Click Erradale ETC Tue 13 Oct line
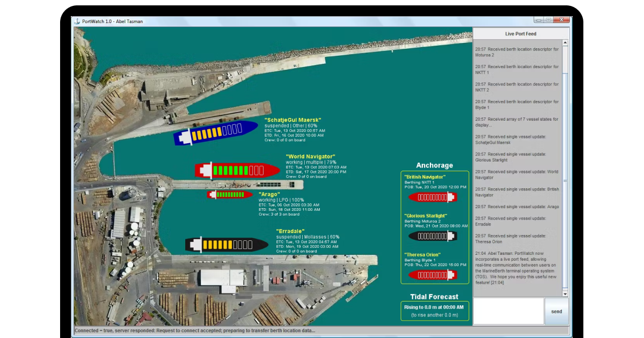This screenshot has height=338, width=644. (x=306, y=241)
